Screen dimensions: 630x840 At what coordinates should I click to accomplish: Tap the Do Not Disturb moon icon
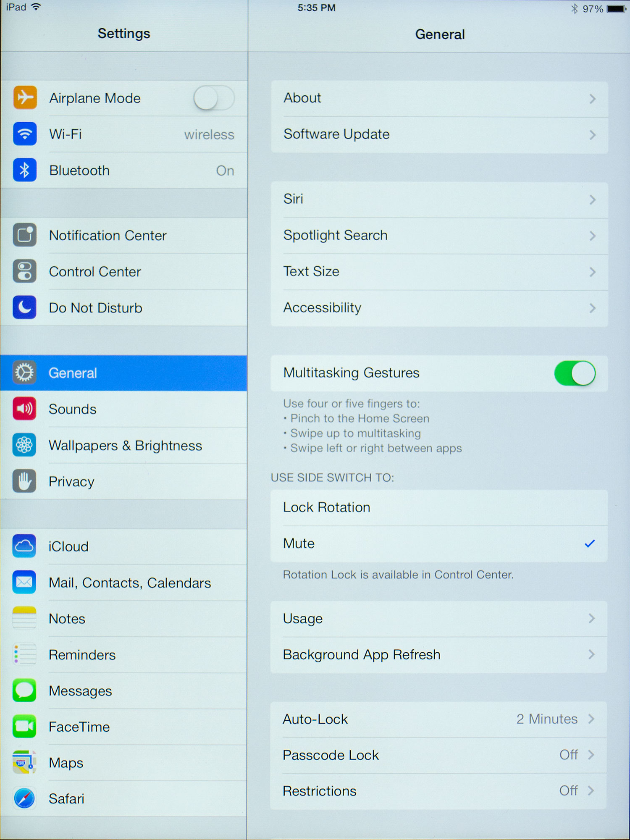(25, 307)
